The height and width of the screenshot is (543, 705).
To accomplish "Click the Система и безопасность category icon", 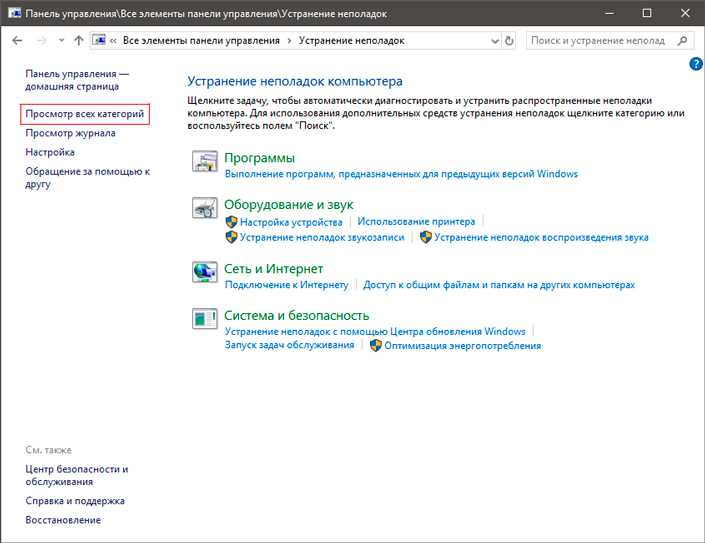I will point(205,319).
